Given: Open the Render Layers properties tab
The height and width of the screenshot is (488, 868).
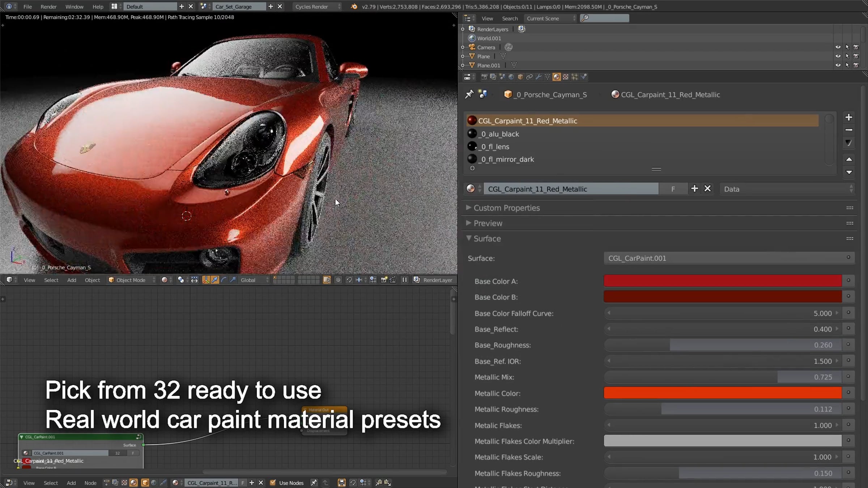Looking at the screenshot, I should [493, 77].
